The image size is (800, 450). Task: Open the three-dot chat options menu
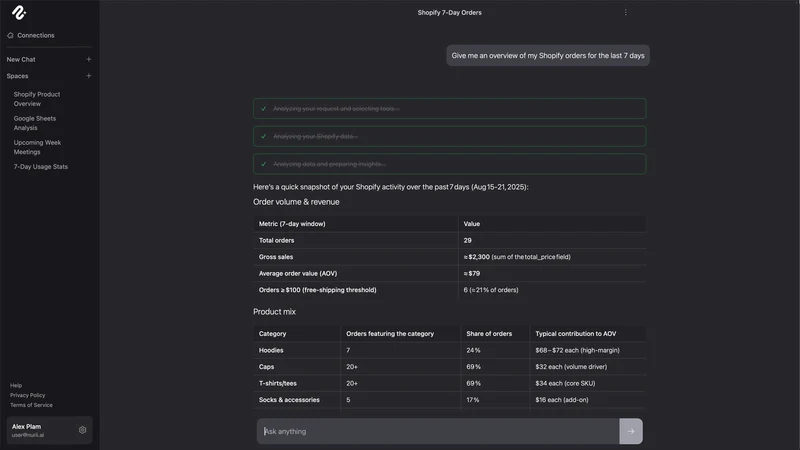626,12
